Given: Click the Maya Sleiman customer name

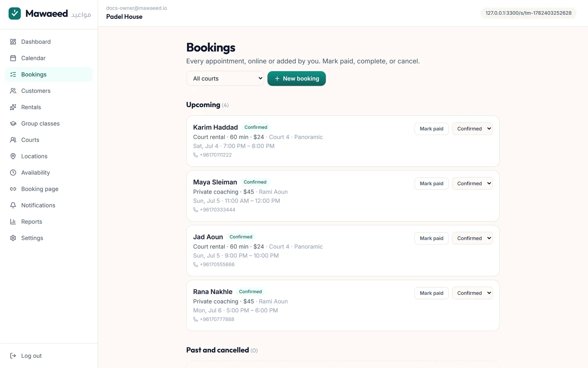Looking at the screenshot, I should tap(215, 182).
